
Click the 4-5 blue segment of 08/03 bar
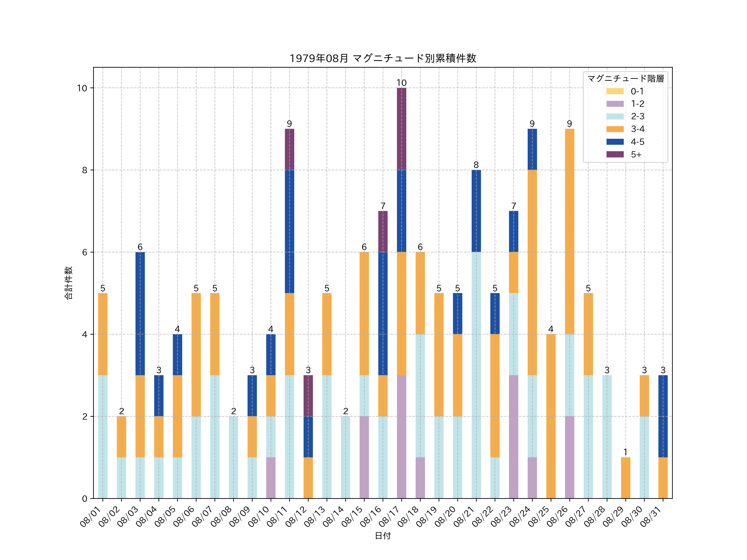140,313
